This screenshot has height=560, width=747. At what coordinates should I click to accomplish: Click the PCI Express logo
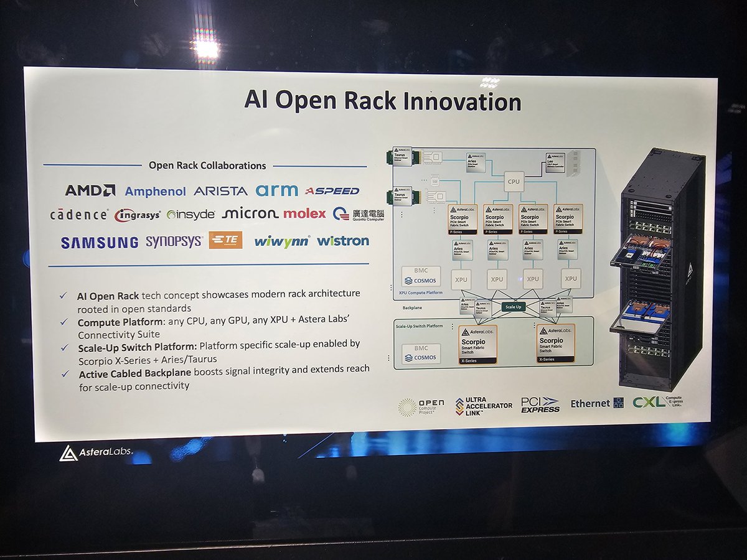point(539,405)
